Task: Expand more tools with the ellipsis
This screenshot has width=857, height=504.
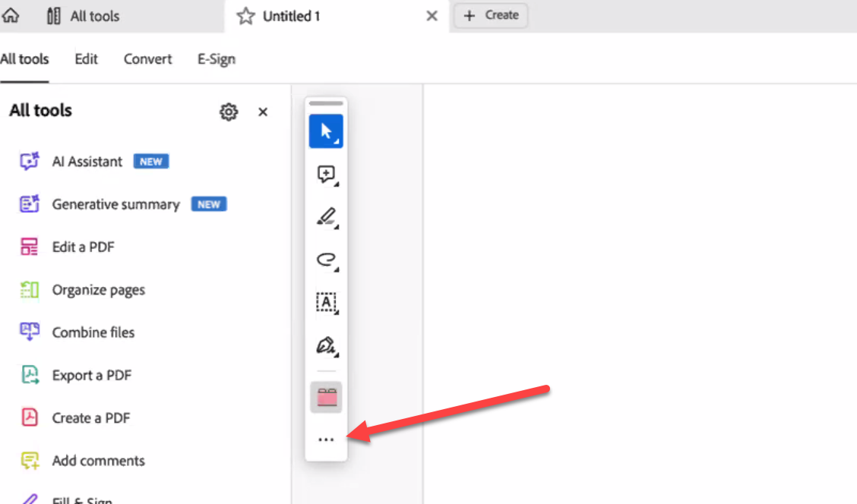Action: coord(326,439)
